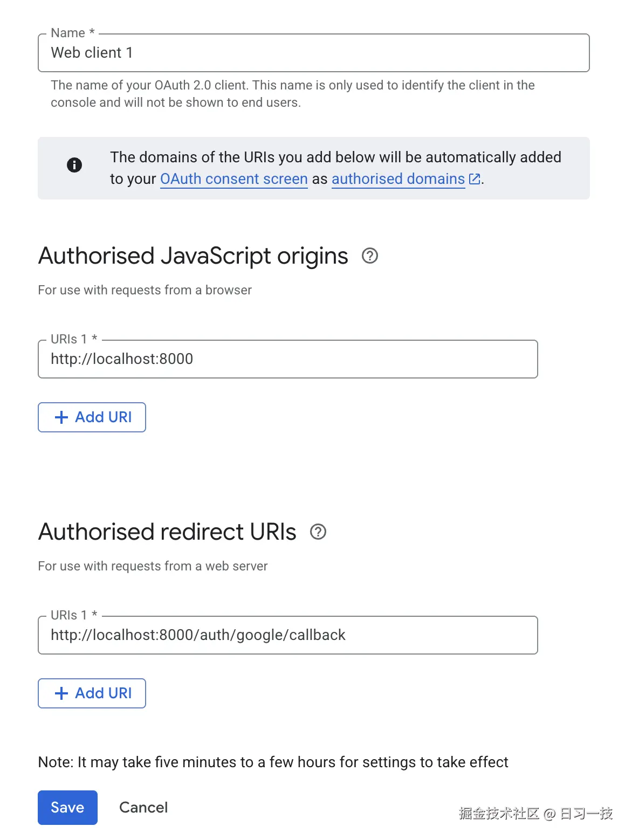Viewport: 632px width, 840px height.
Task: Click the URIs 1 label above the redirect field
Action: click(x=73, y=615)
